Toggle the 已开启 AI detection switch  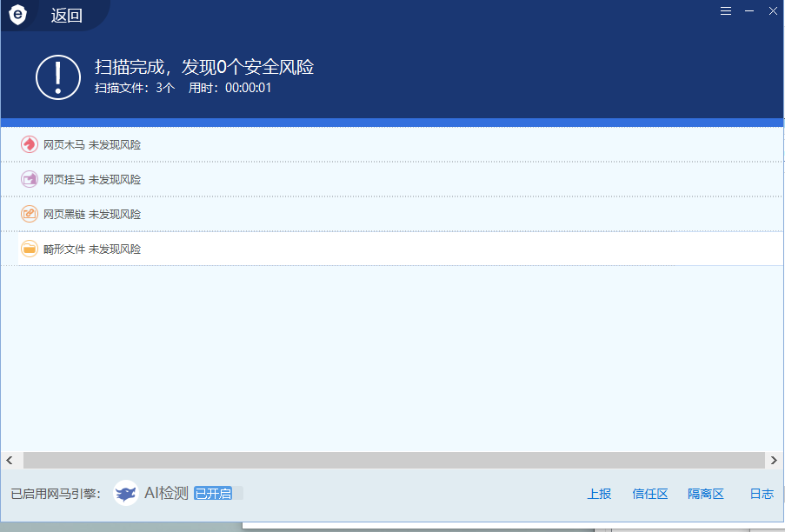click(x=218, y=494)
